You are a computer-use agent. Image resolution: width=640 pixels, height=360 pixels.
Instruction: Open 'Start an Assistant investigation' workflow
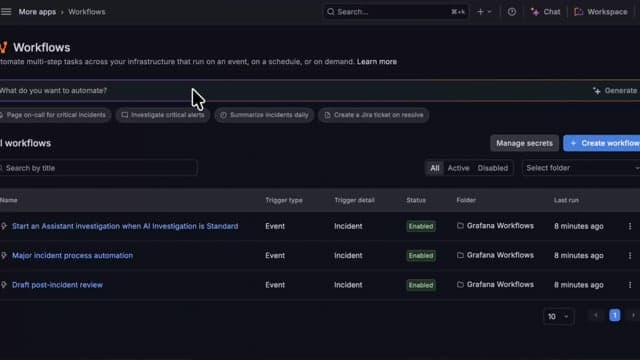point(125,226)
